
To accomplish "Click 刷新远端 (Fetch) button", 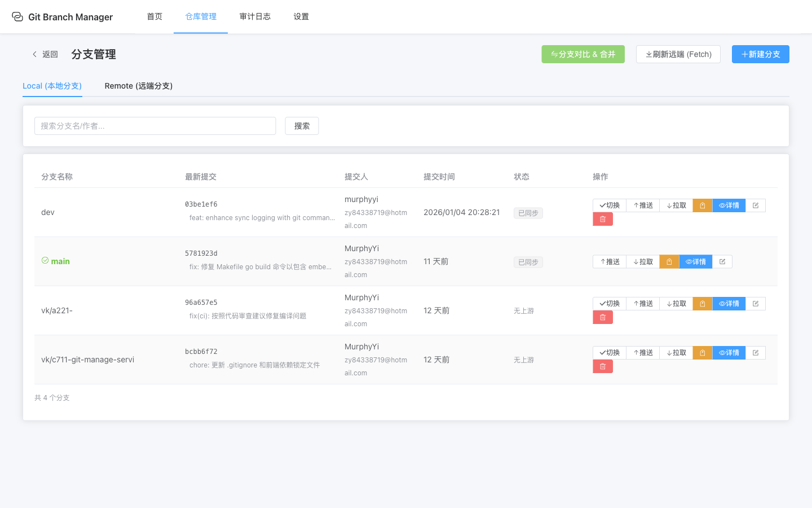I will 678,54.
